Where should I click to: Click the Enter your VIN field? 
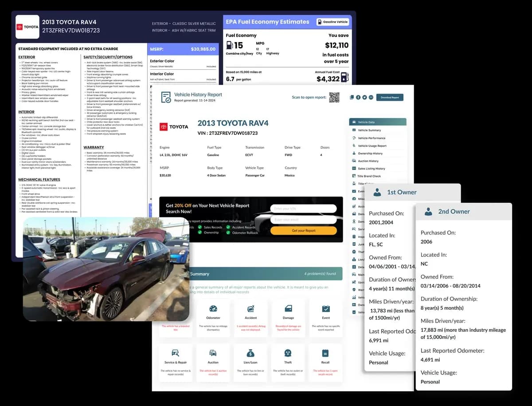[304, 209]
